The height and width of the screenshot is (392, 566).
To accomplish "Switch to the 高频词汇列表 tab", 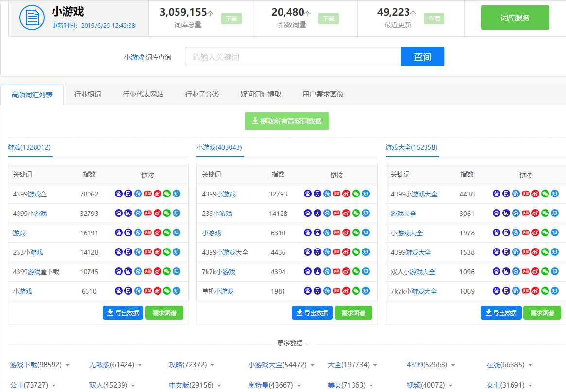I will click(x=32, y=94).
